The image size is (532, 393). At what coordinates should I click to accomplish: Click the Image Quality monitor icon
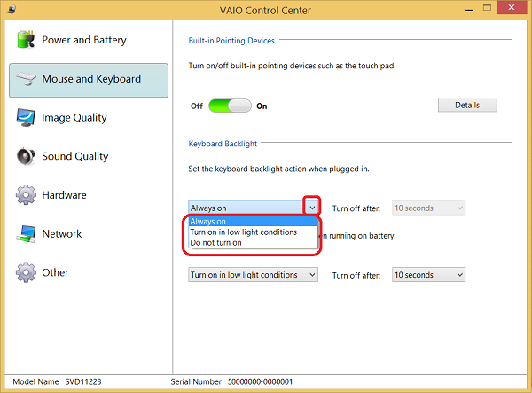[26, 118]
